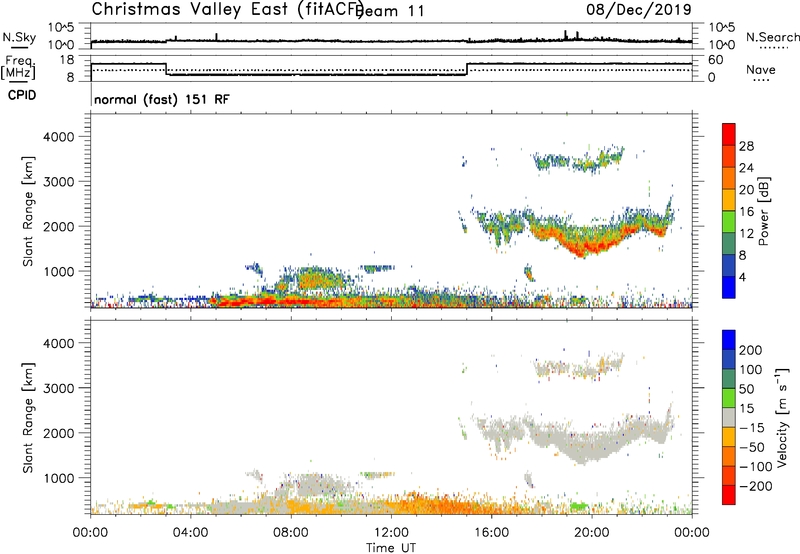Click 'Slant Range [km]' label of velocity panel
The width and height of the screenshot is (800, 554).
[28, 418]
